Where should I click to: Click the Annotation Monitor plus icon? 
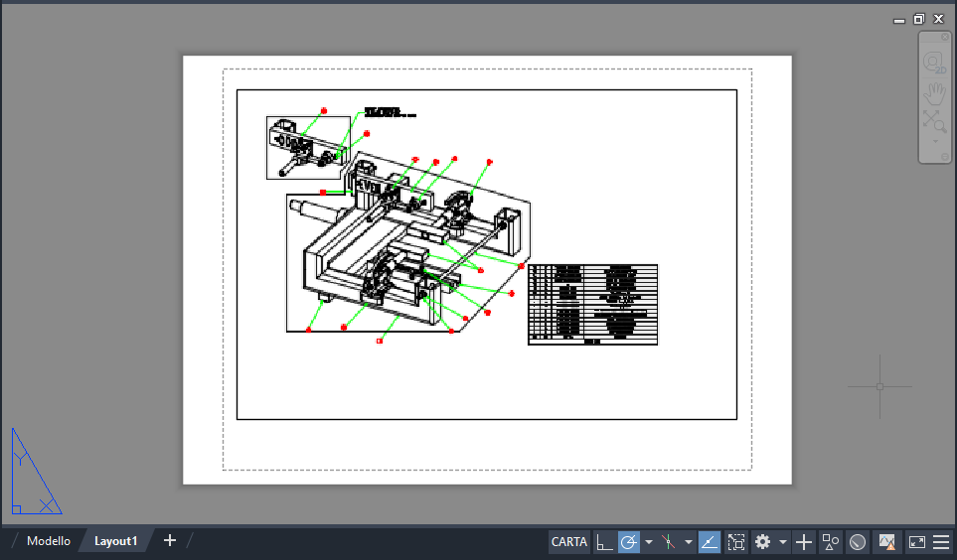pos(804,542)
